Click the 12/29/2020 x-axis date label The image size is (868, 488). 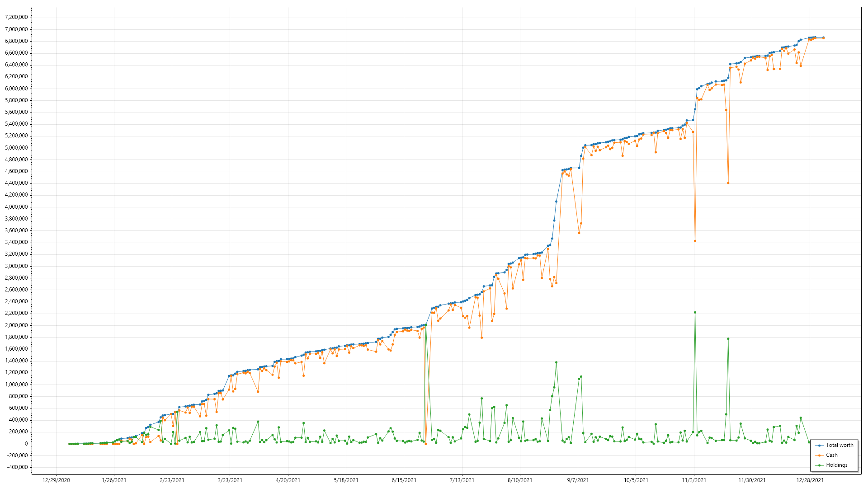56,480
